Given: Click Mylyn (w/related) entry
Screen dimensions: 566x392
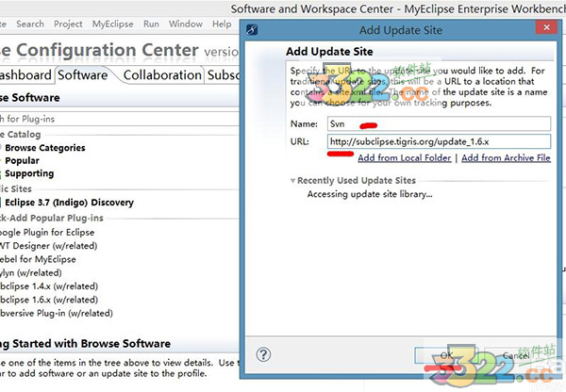Looking at the screenshot, I should pyautogui.click(x=31, y=273).
